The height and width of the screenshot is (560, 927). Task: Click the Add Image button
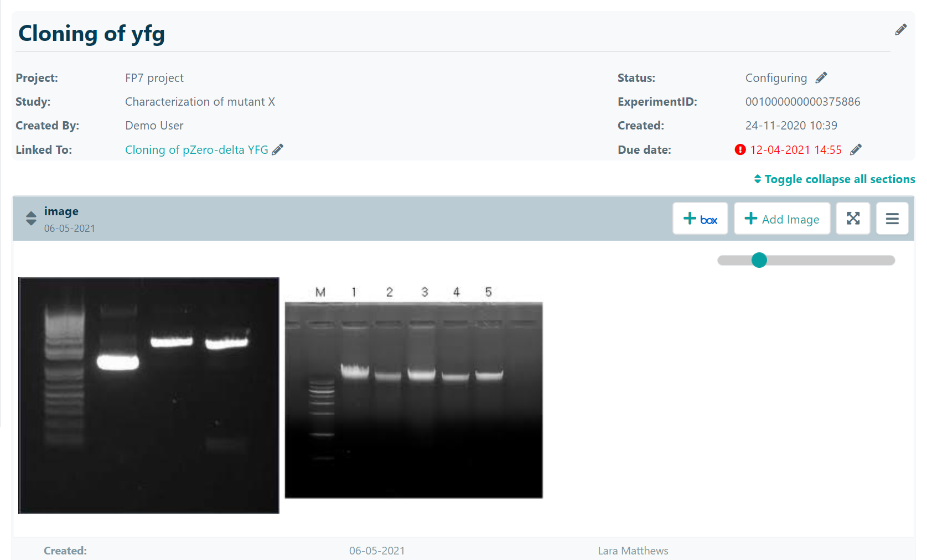tap(782, 219)
